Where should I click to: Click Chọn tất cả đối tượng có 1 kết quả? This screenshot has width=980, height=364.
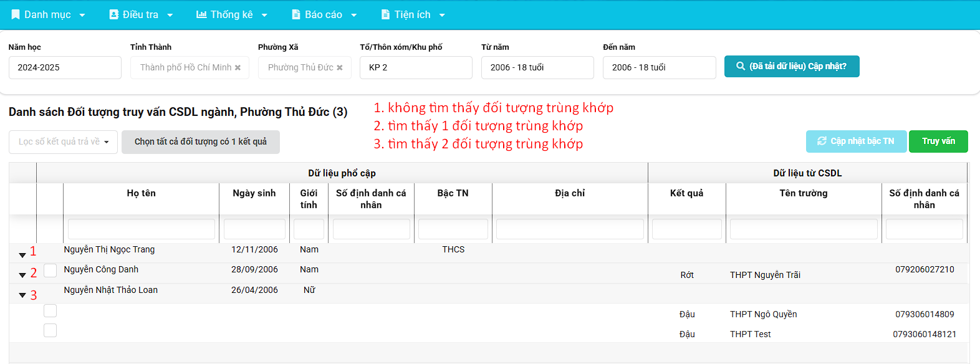tap(200, 142)
